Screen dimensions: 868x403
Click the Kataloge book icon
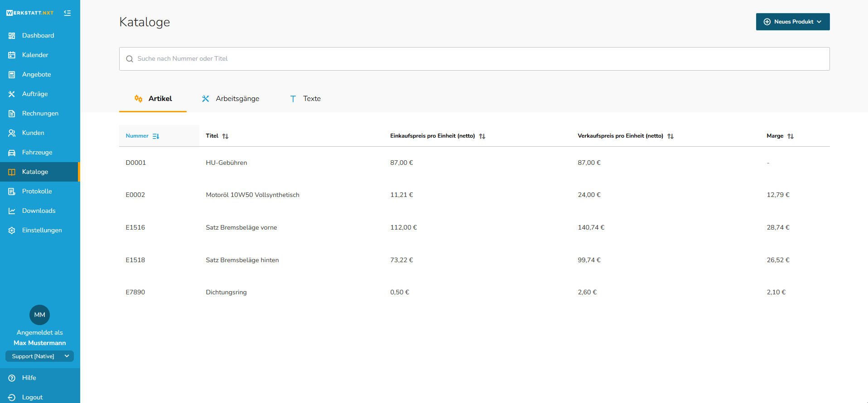(12, 172)
